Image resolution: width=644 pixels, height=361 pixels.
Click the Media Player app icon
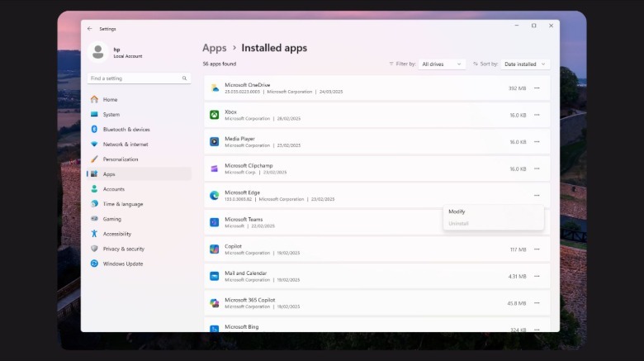[215, 141]
